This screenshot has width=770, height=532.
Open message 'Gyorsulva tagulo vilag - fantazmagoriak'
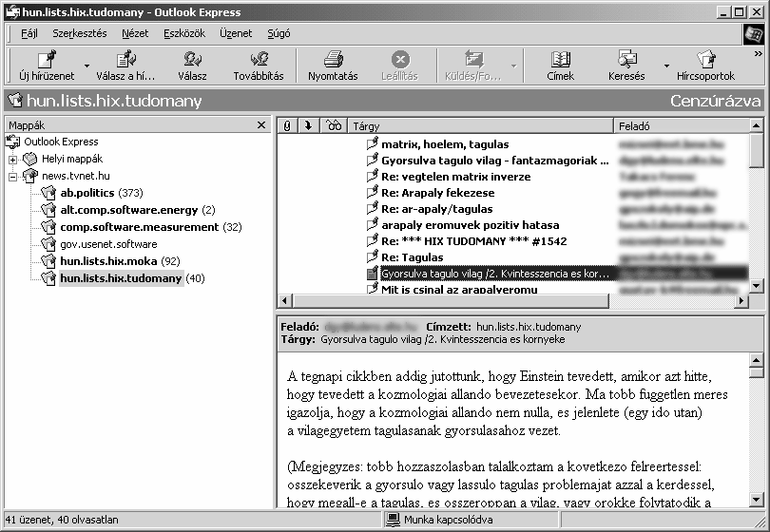494,161
